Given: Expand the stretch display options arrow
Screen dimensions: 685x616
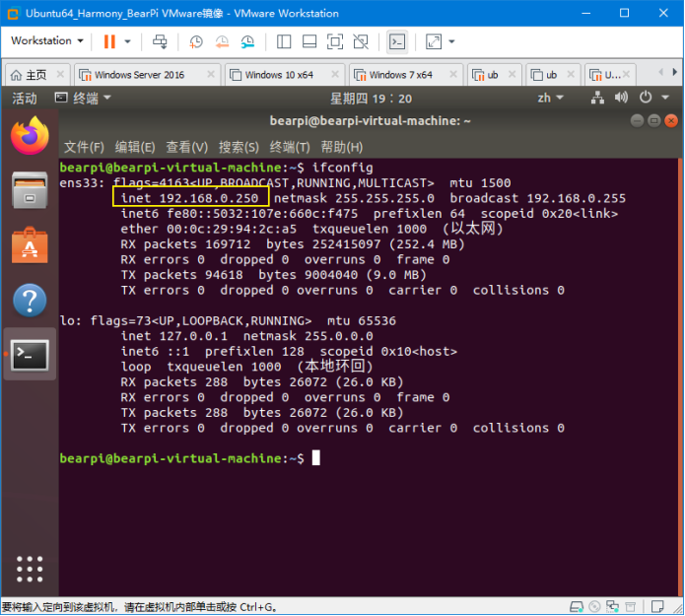Looking at the screenshot, I should coord(451,41).
